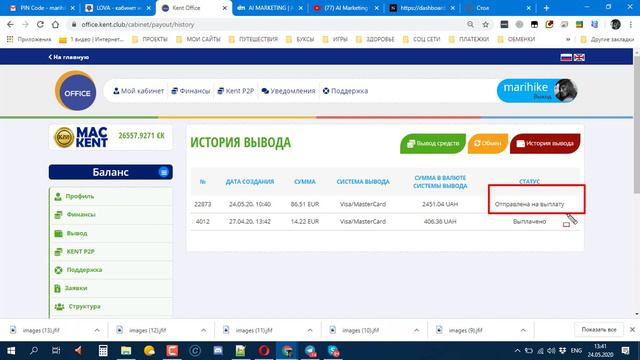This screenshot has width=640, height=360.
Task: Select payout number 22873 cell
Action: tap(202, 204)
